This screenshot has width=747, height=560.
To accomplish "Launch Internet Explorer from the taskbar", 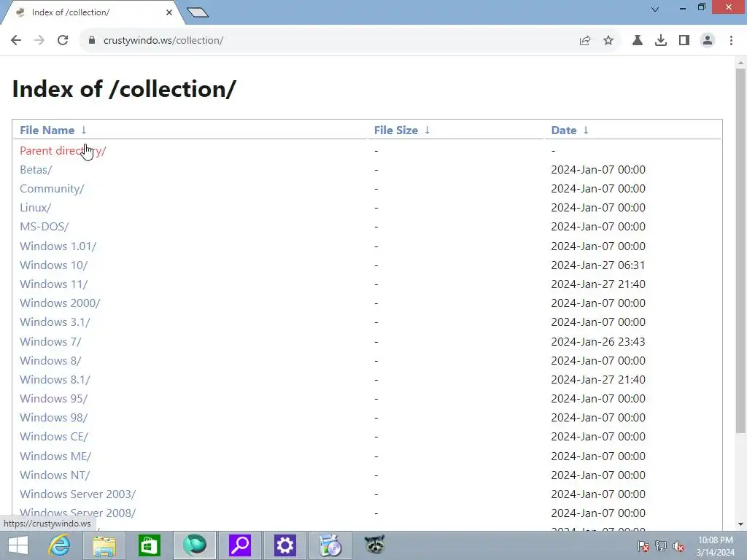I will coord(59,545).
